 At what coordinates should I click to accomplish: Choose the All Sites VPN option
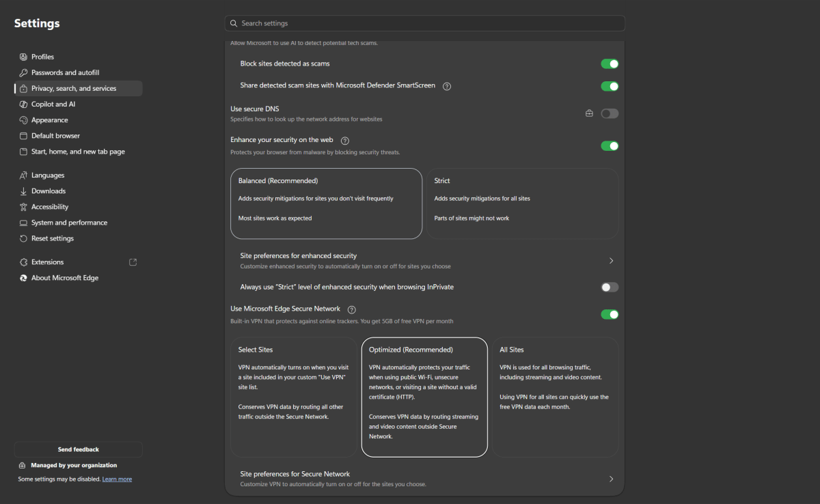point(556,397)
